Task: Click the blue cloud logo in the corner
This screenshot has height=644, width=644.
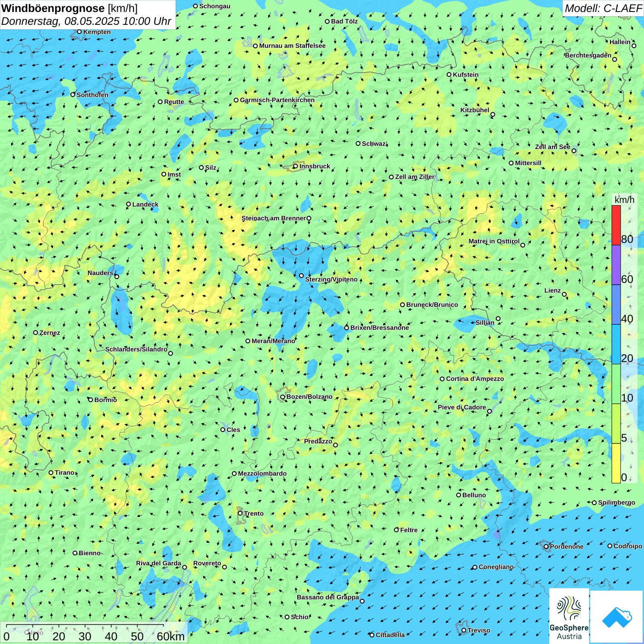Action: pos(616,616)
